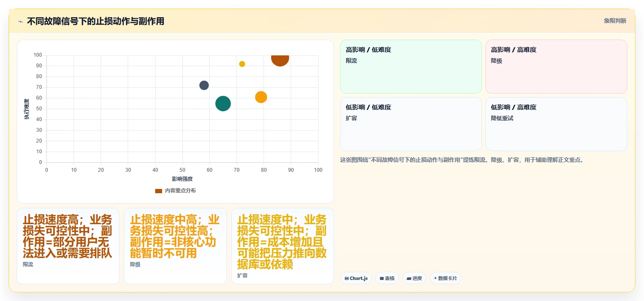The width and height of the screenshot is (644, 301).
Task: Click the Chart.js tag
Action: [356, 278]
